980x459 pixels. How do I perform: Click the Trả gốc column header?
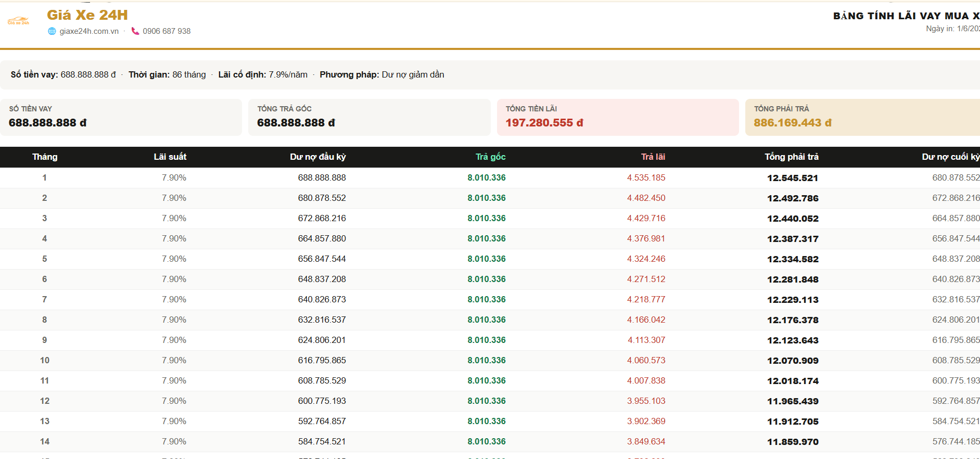click(491, 157)
